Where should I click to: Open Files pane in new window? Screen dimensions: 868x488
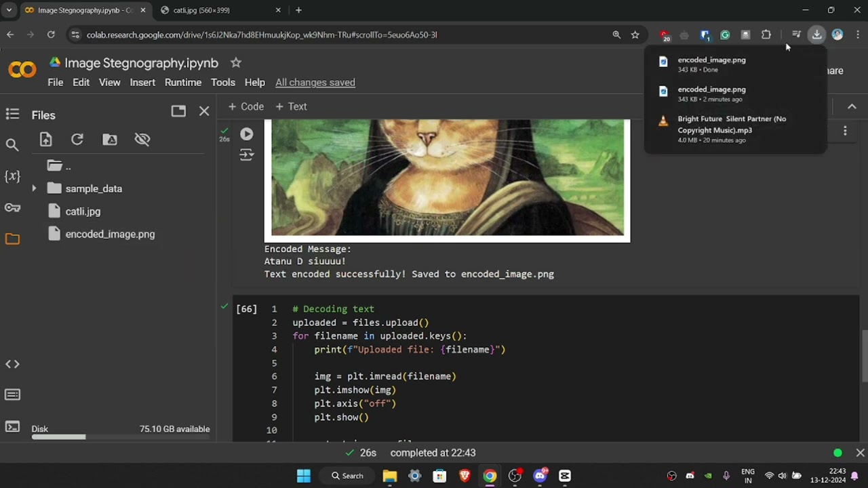coord(178,111)
